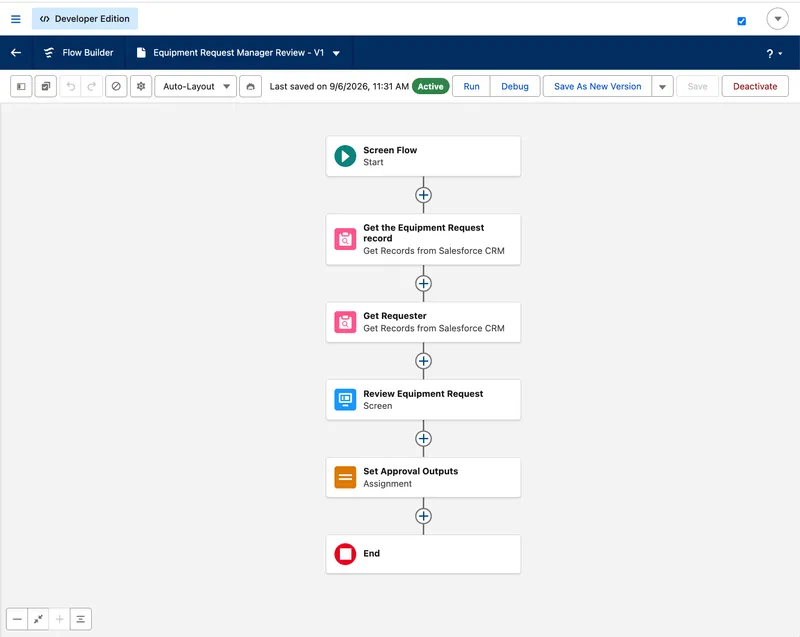Click the Redo arrow
This screenshot has width=800, height=637.
click(91, 86)
